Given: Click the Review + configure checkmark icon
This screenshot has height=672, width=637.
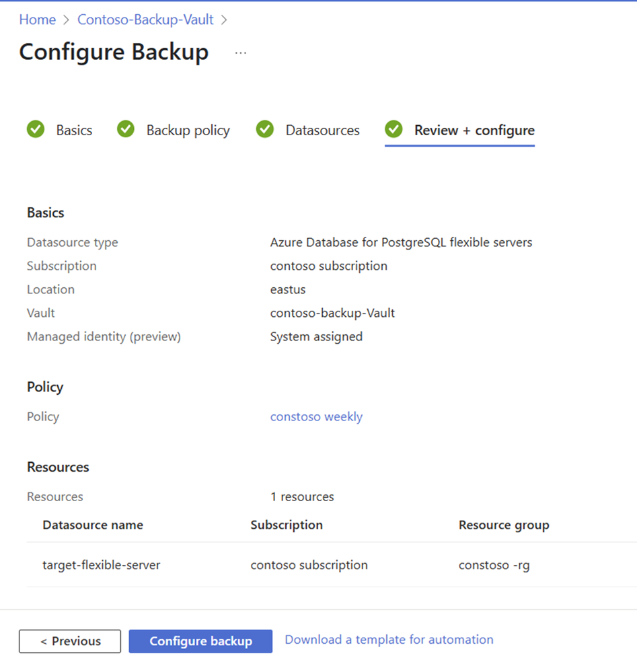Looking at the screenshot, I should pyautogui.click(x=394, y=129).
